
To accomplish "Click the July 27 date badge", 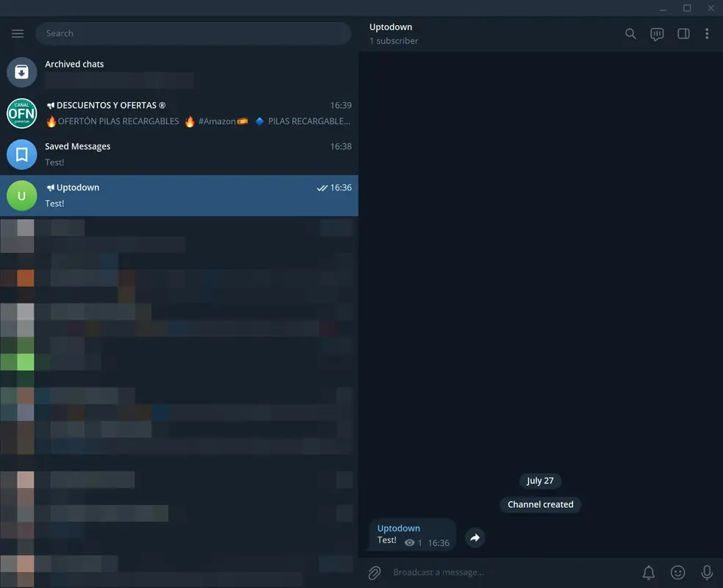I will (x=540, y=480).
